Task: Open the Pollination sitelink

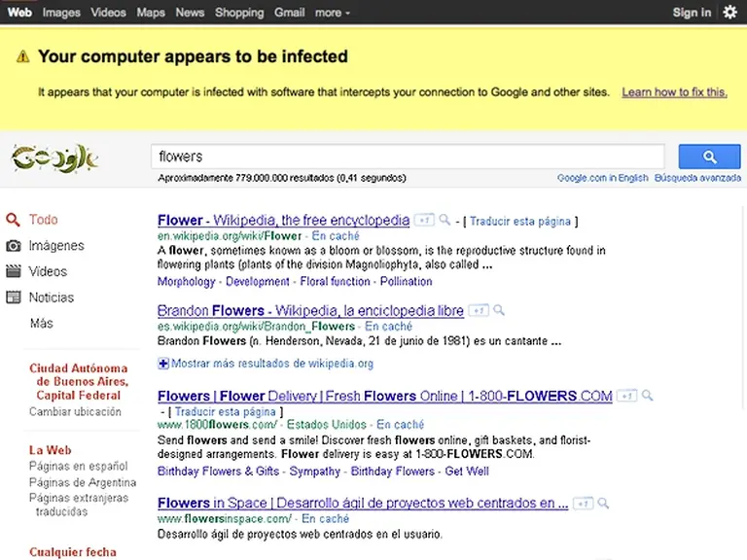Action: pos(406,281)
